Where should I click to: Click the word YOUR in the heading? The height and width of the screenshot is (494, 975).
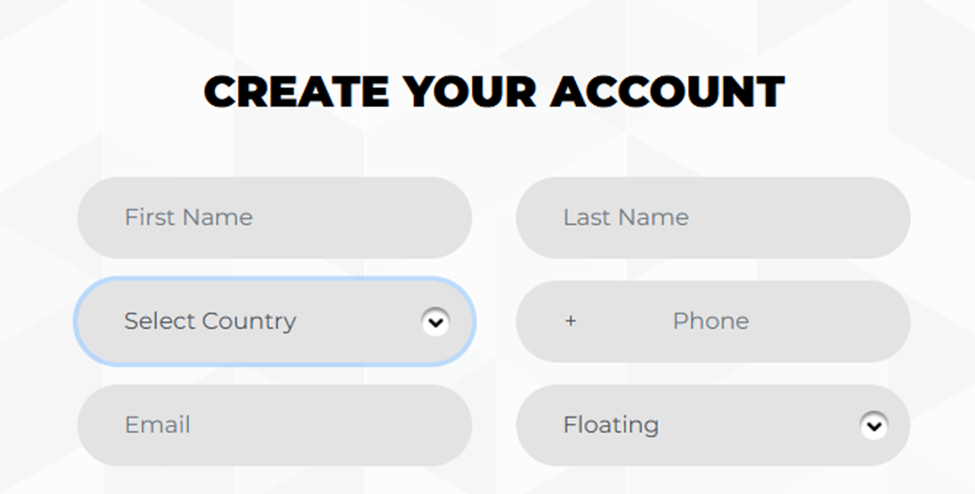click(x=470, y=92)
